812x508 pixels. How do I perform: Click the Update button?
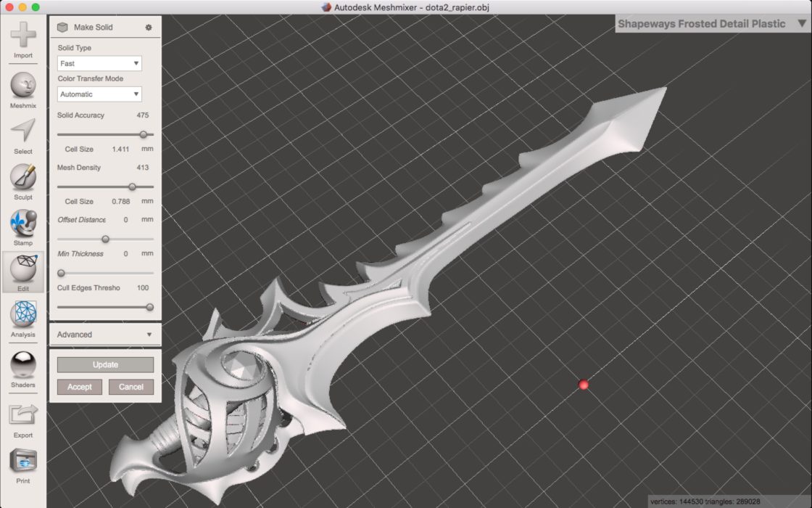click(105, 365)
